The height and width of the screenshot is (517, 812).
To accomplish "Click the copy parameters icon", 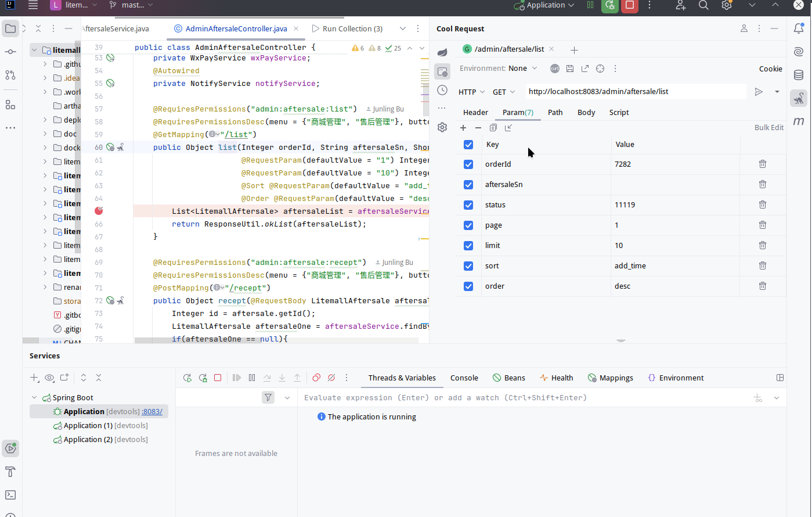I will [493, 128].
